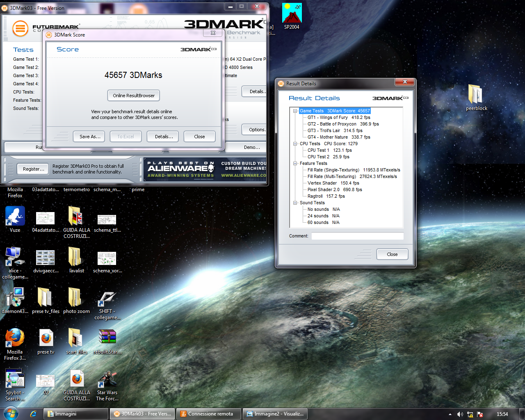This screenshot has width=525, height=420.
Task: Switch to Connessione remota taskbar window
Action: [209, 414]
